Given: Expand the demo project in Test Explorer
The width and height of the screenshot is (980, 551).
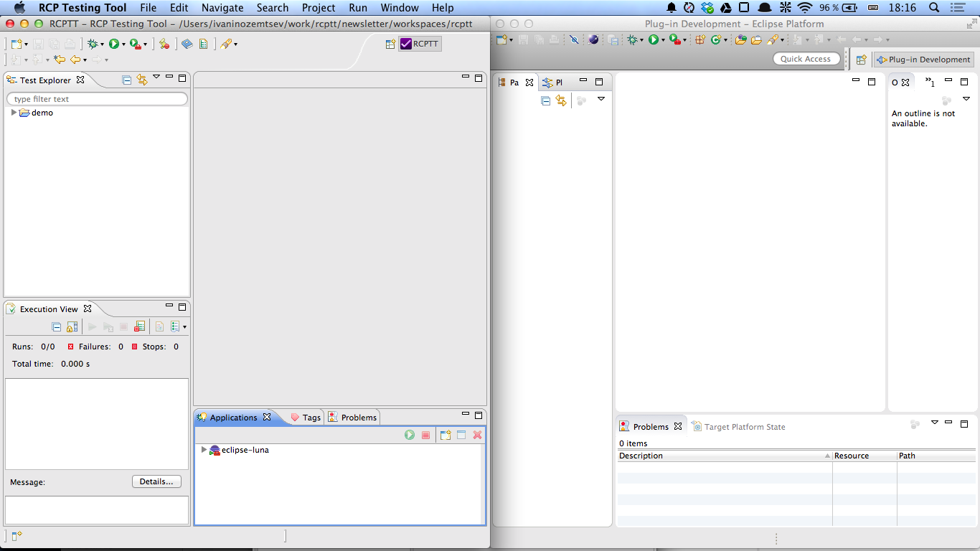Looking at the screenshot, I should 14,113.
